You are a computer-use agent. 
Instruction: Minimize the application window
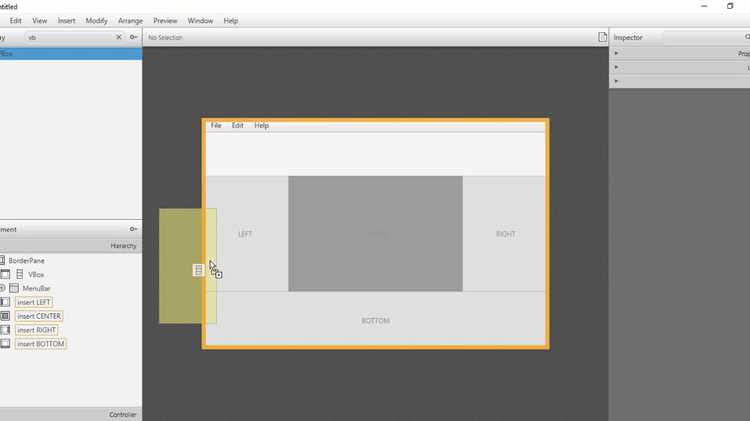704,6
